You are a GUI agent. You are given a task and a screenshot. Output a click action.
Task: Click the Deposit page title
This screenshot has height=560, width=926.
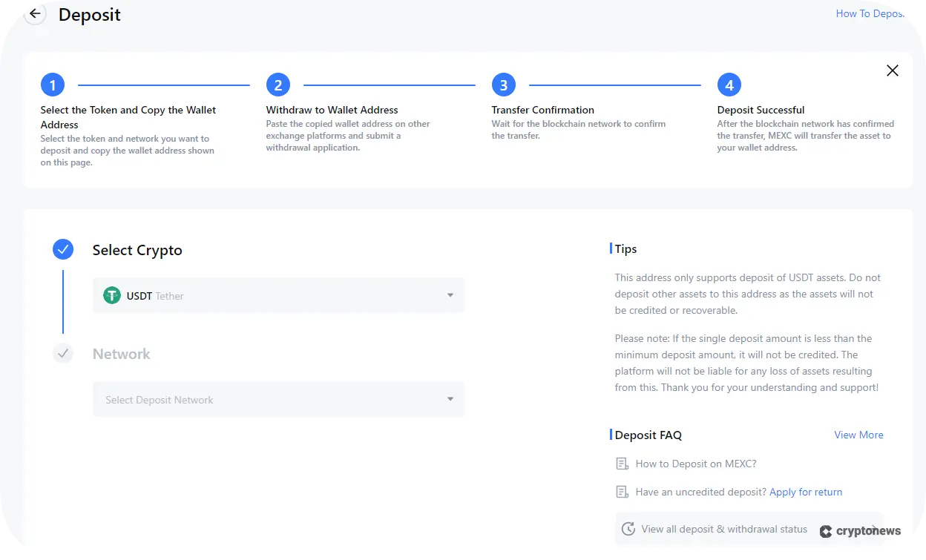(90, 14)
